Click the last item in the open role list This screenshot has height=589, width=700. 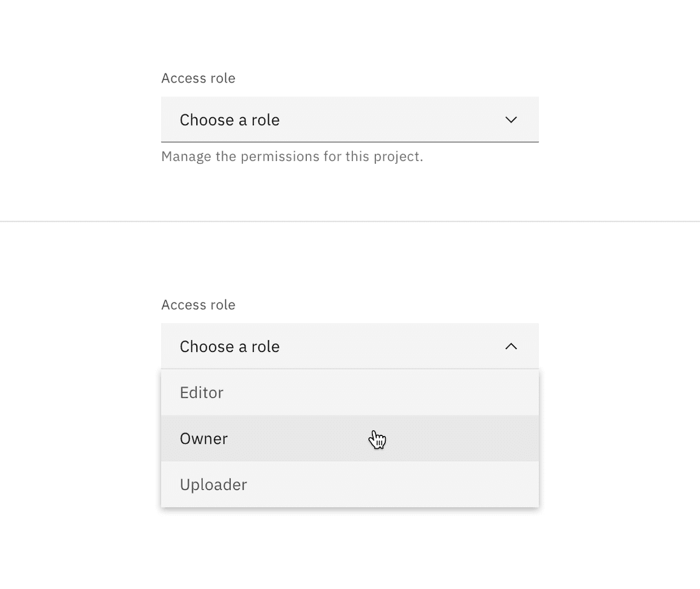point(349,485)
